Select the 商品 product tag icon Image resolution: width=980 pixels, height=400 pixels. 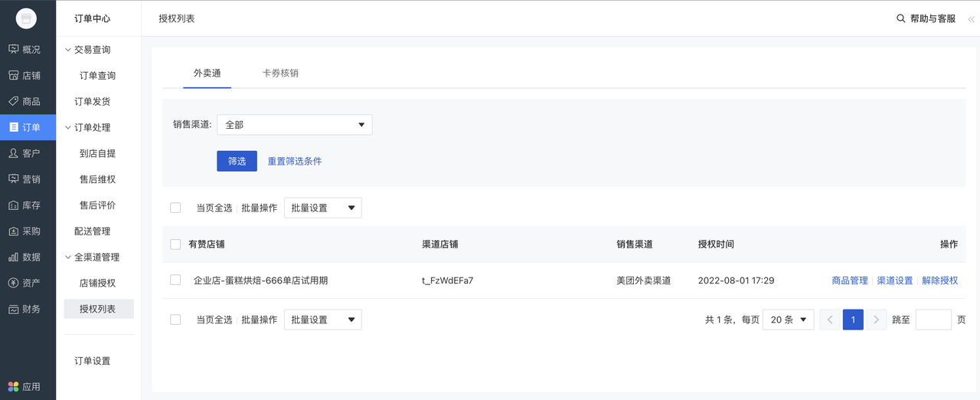13,101
